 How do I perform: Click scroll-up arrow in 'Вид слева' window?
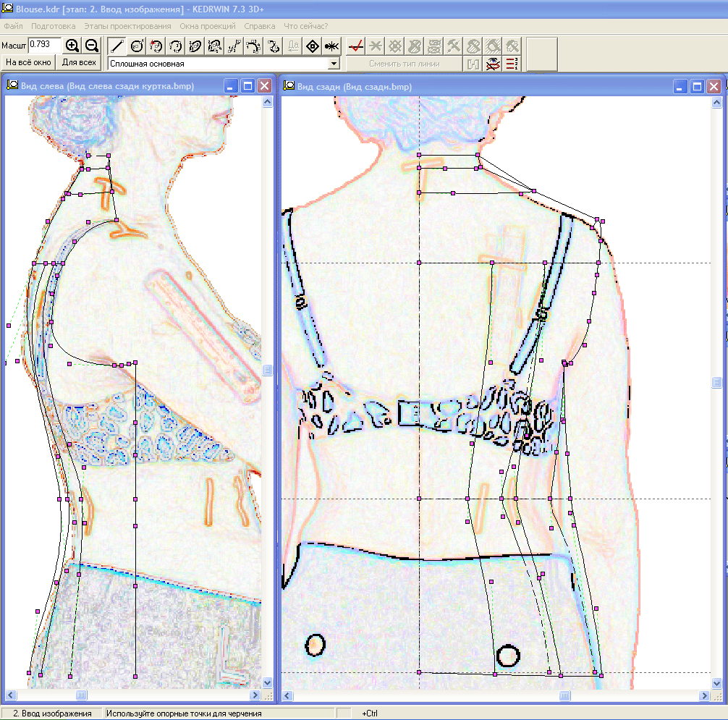268,101
